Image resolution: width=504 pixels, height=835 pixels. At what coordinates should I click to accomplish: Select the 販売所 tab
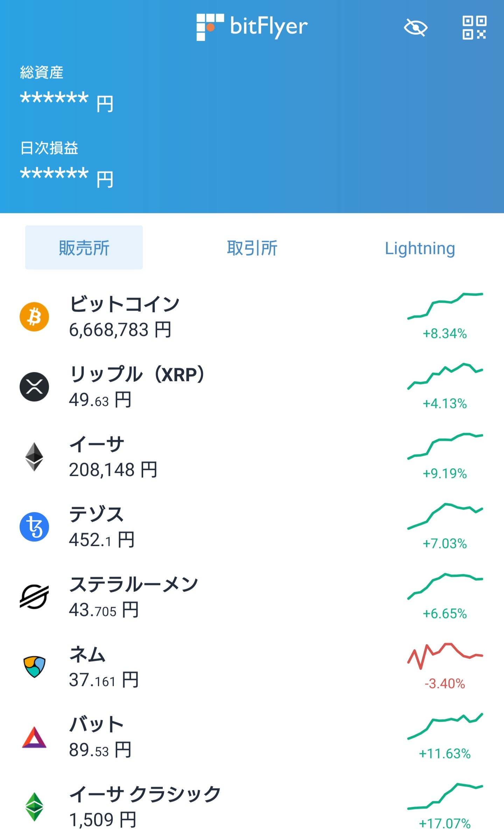point(84,248)
